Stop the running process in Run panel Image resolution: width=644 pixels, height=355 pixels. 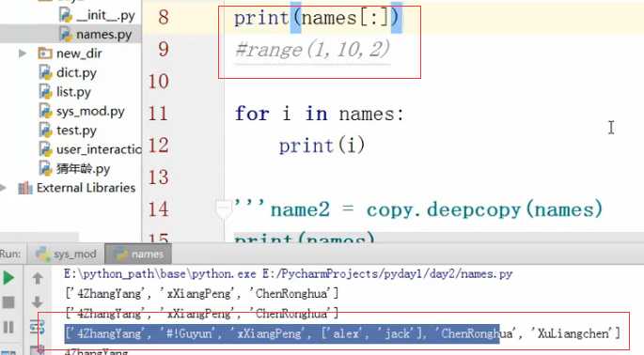pyautogui.click(x=8, y=302)
